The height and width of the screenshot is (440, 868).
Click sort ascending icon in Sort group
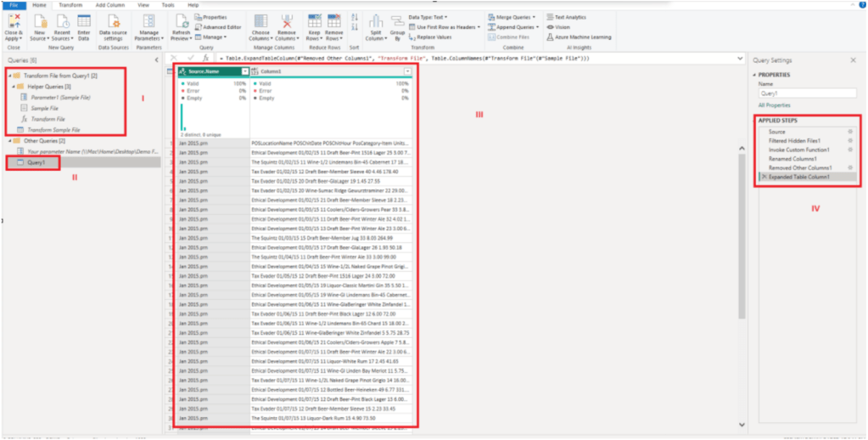pyautogui.click(x=353, y=19)
